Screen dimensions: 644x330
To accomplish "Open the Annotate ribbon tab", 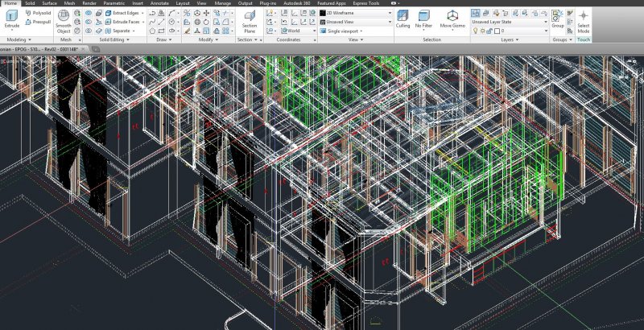I will point(159,3).
